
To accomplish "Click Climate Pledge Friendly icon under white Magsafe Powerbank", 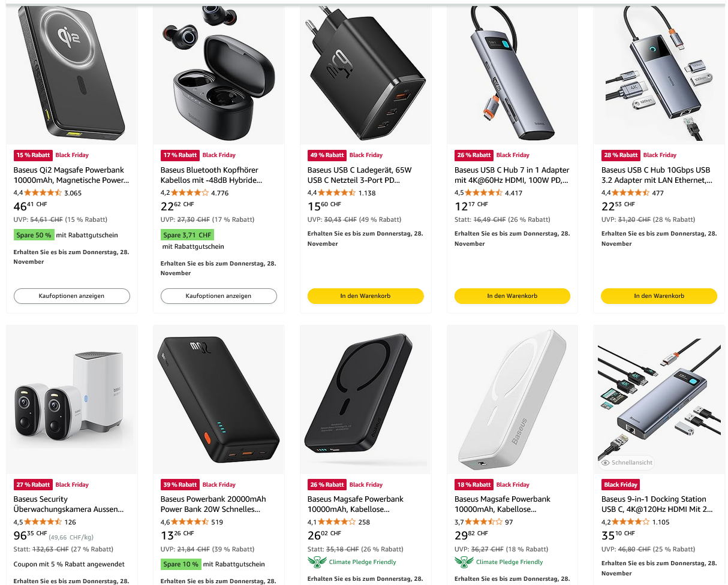I will 464,562.
